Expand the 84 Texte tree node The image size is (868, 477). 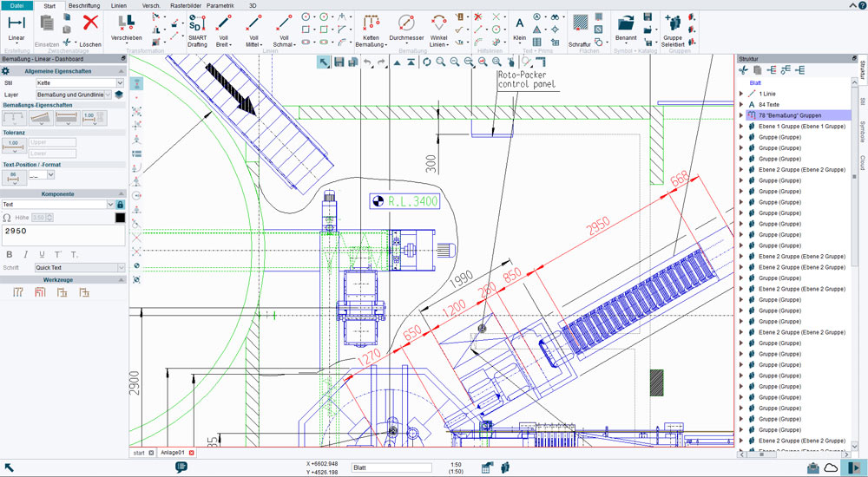pyautogui.click(x=741, y=104)
